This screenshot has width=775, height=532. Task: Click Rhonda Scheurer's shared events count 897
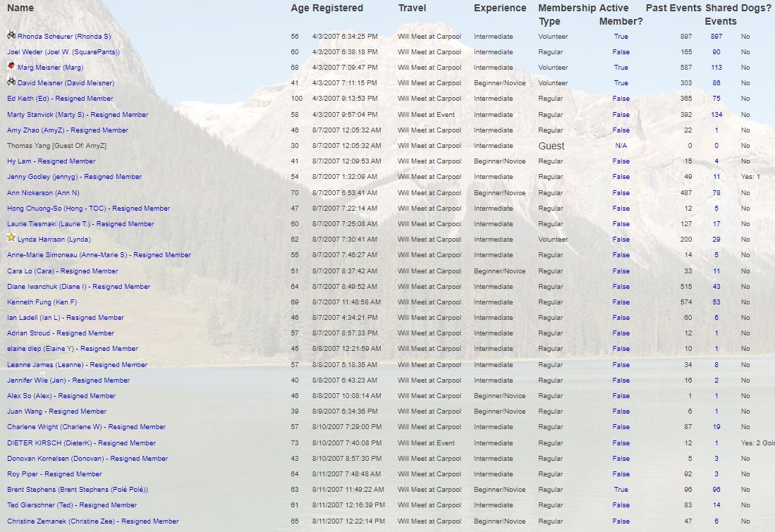(716, 37)
